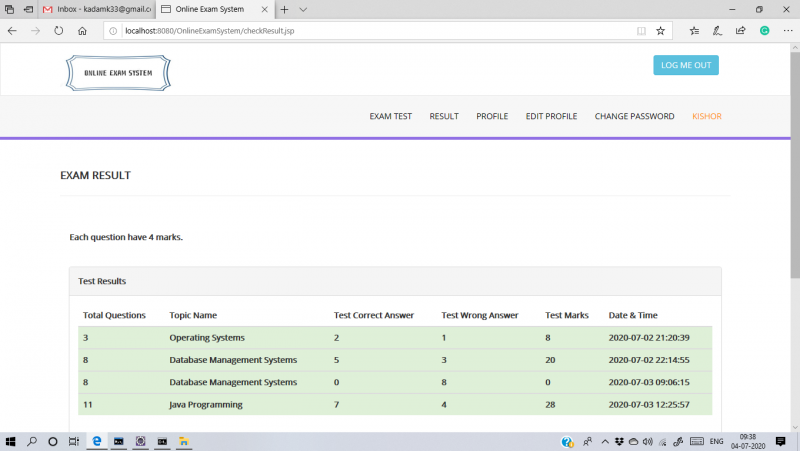
Task: Open Action Center notifications
Action: pos(781,442)
